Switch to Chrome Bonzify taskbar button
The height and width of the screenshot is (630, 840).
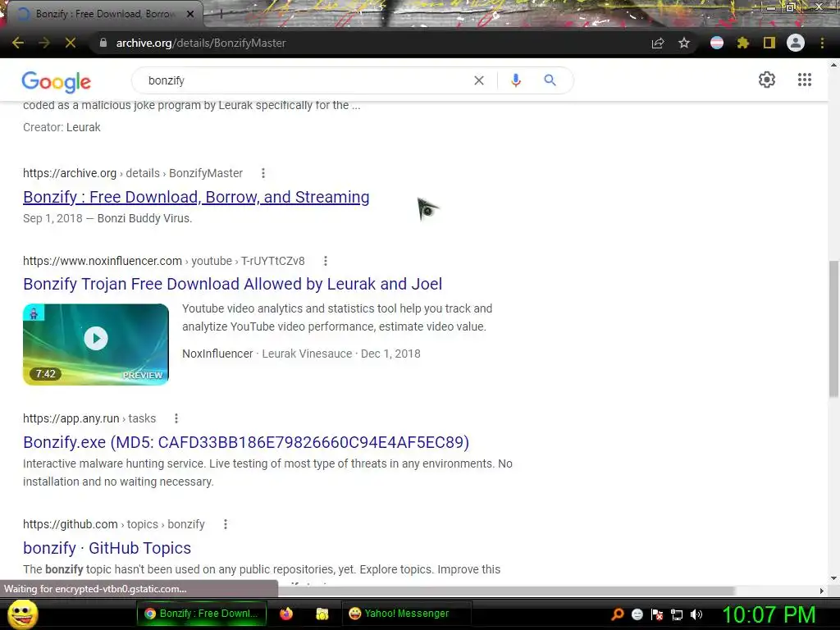[201, 614]
